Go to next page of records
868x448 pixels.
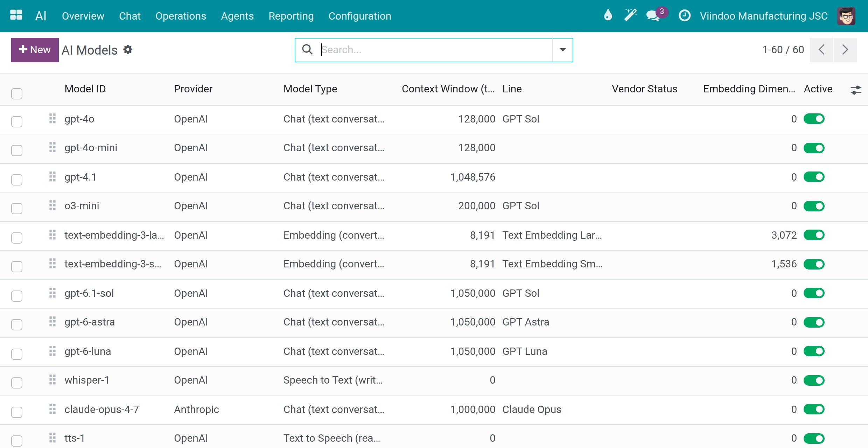pyautogui.click(x=845, y=50)
